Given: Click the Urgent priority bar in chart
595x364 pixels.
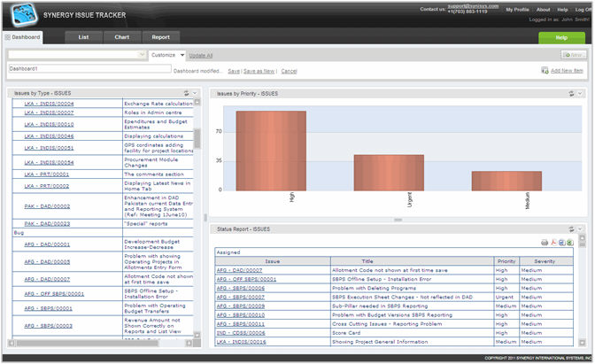Looking at the screenshot, I should tap(389, 173).
